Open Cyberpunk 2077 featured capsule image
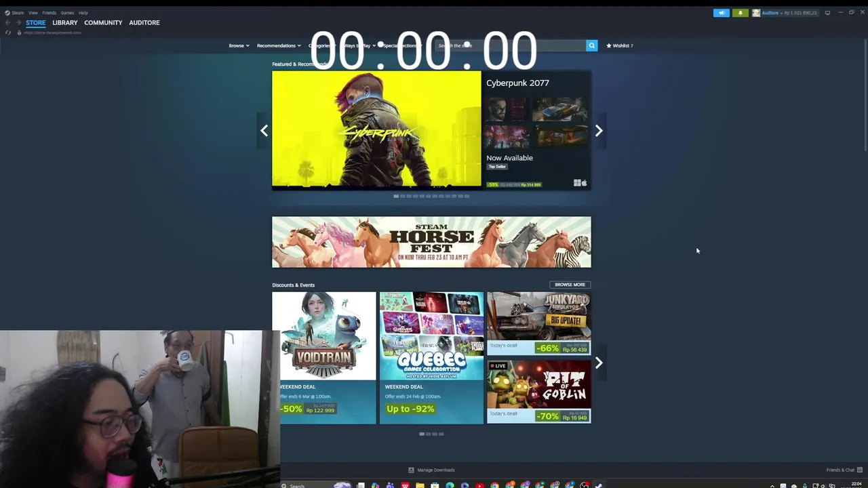 point(376,129)
